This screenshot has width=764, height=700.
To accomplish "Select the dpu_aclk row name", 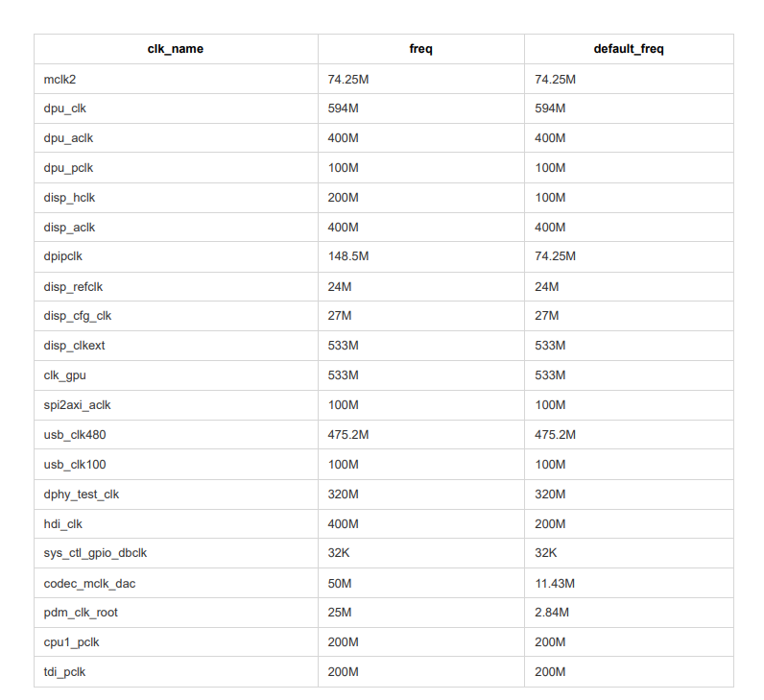I will [x=68, y=138].
